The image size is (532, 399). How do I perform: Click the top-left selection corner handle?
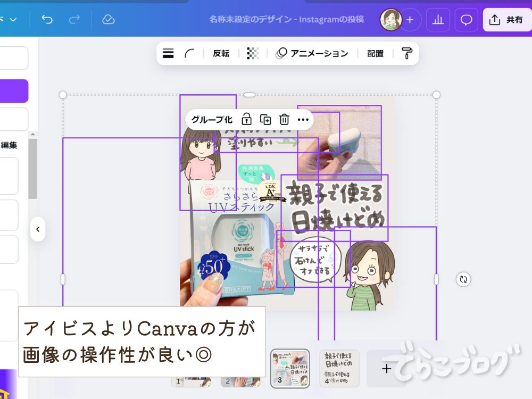63,95
